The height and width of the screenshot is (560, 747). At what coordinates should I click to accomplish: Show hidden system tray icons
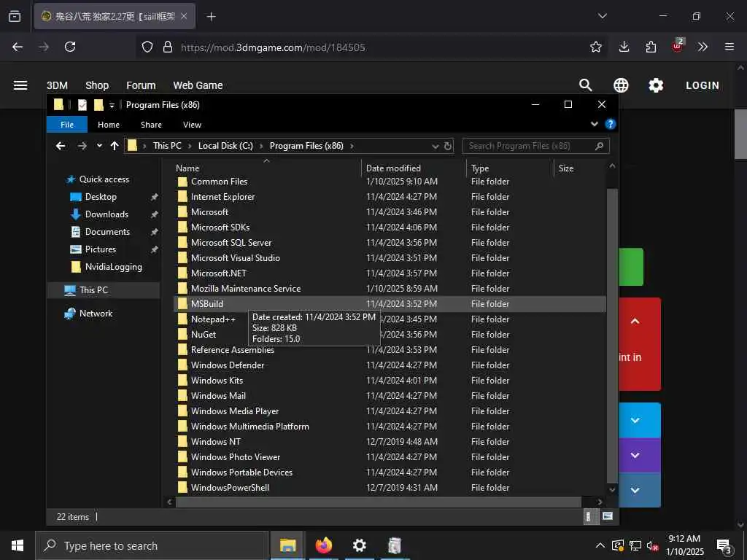tap(600, 545)
